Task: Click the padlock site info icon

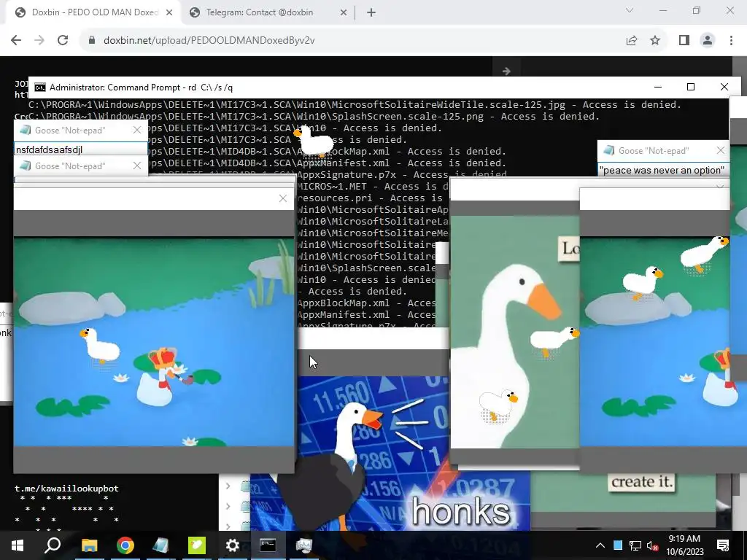Action: (92, 41)
